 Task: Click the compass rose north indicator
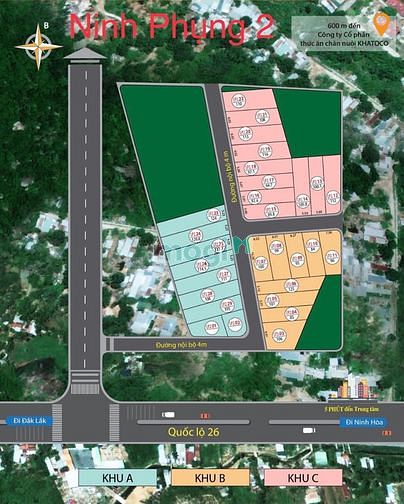(39, 46)
